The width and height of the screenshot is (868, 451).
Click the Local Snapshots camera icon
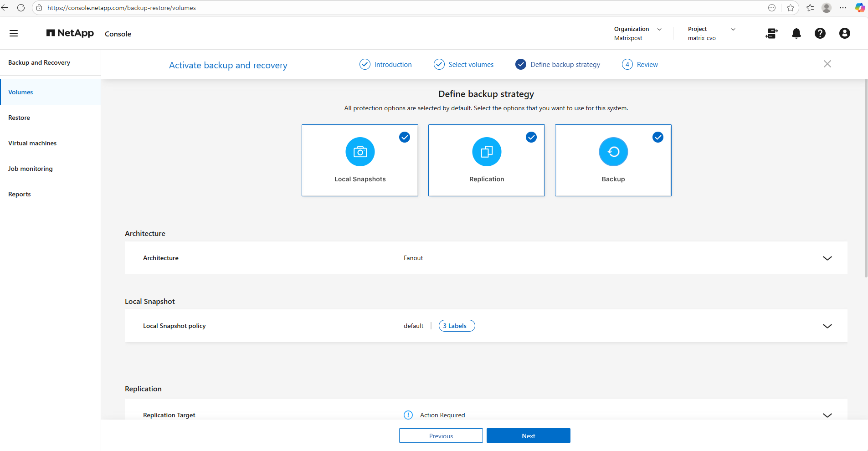coord(360,152)
